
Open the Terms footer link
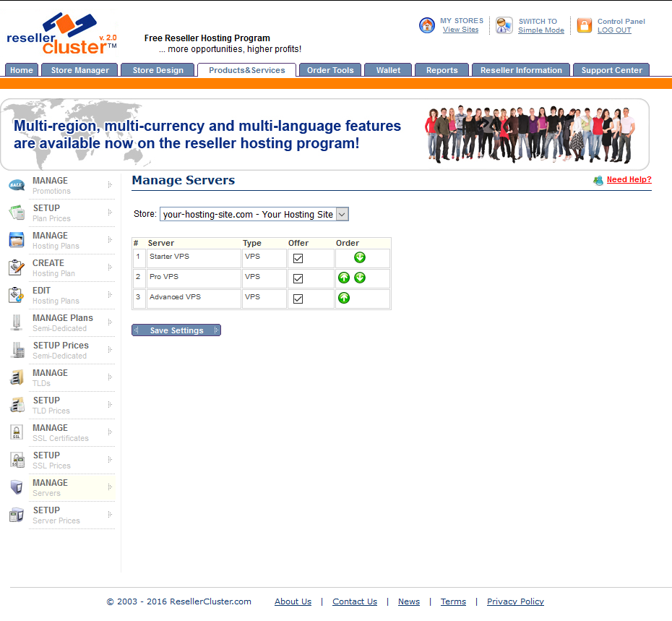pyautogui.click(x=454, y=601)
